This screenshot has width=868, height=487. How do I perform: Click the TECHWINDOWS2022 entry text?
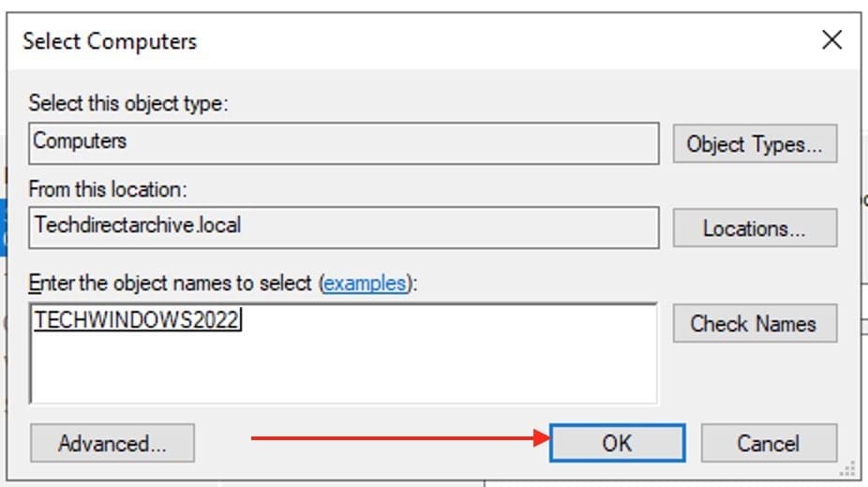click(x=137, y=321)
